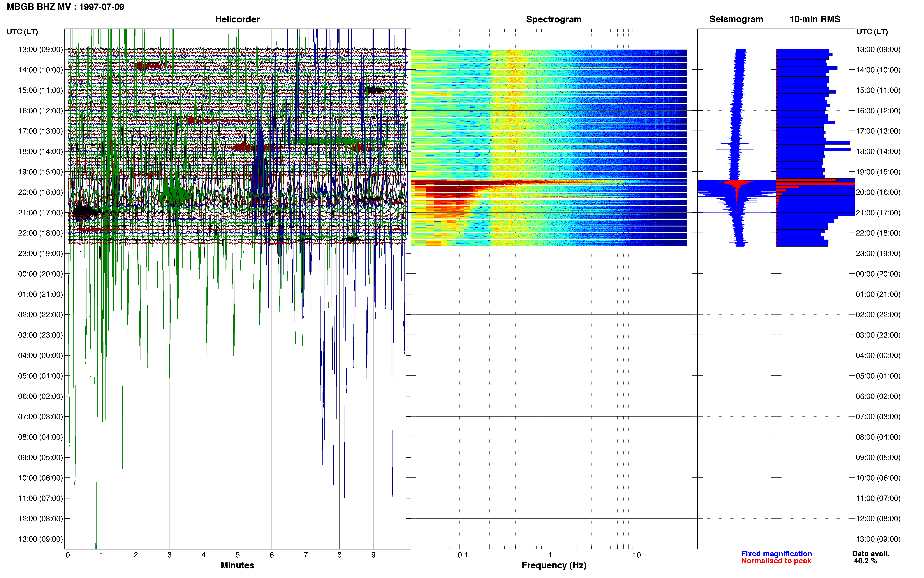Click the '1' frequency tick label
The image size is (924, 578).
click(550, 555)
